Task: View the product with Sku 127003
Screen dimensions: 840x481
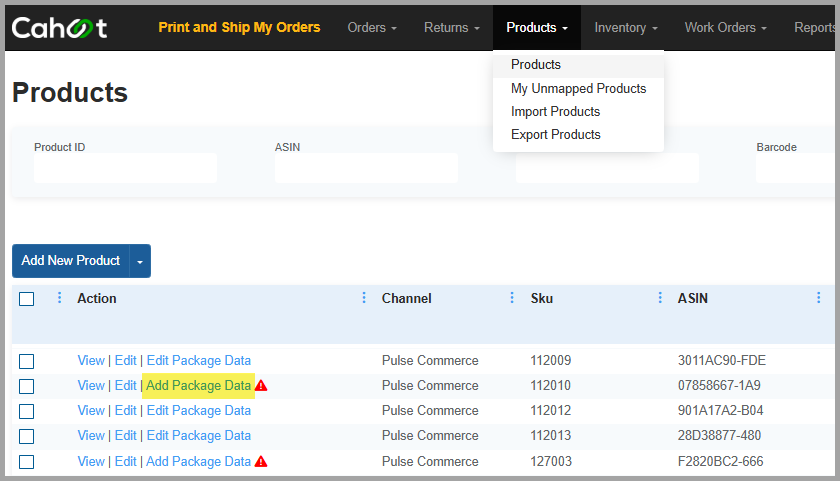Action: (x=91, y=461)
